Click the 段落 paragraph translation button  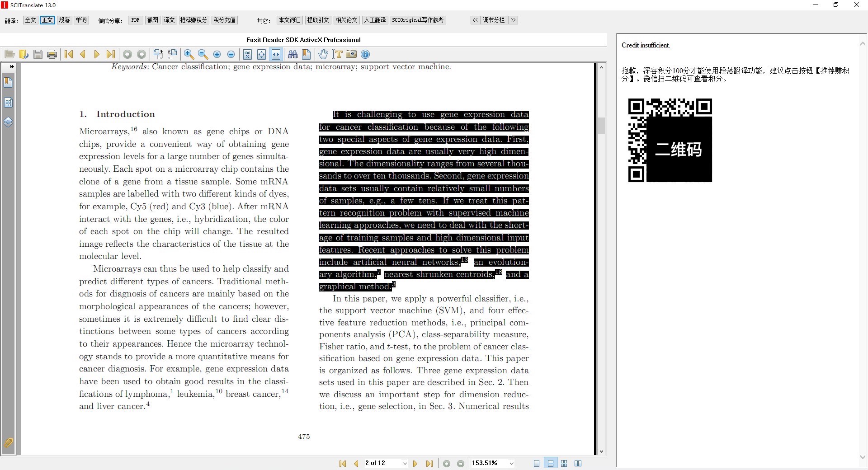[65, 20]
